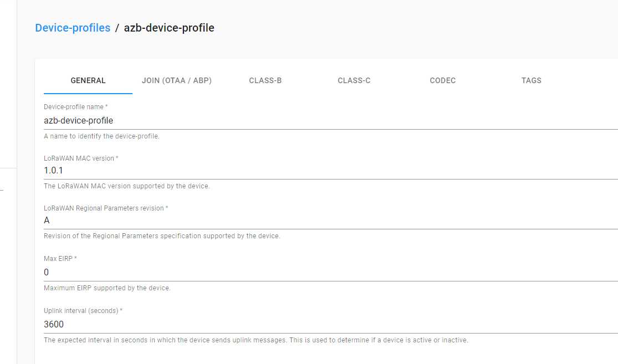
Task: Open the LoRaWAN Regional Parameters revision dropdown
Action: click(331, 221)
